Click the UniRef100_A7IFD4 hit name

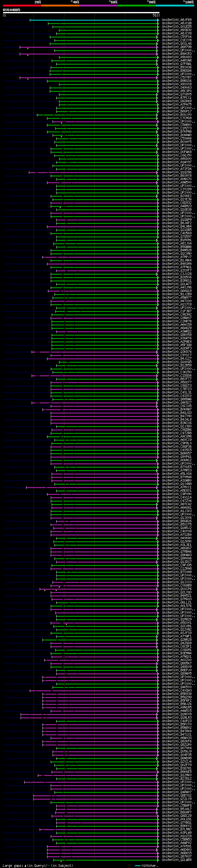click(x=177, y=169)
